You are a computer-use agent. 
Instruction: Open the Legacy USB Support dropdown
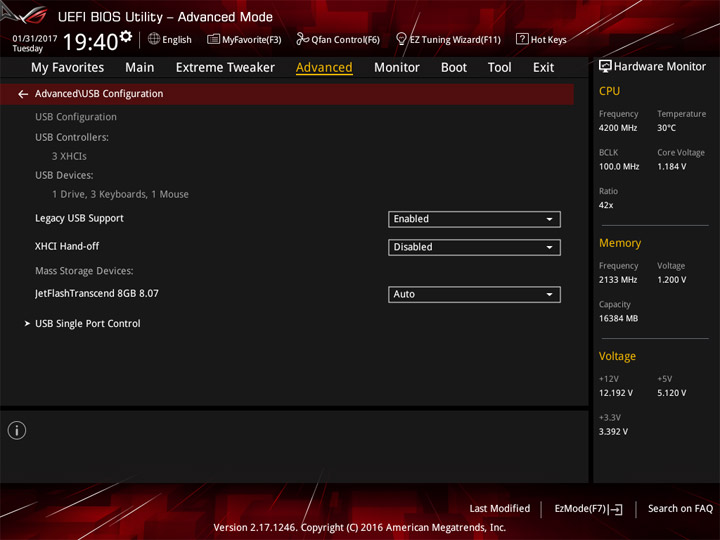tap(474, 219)
